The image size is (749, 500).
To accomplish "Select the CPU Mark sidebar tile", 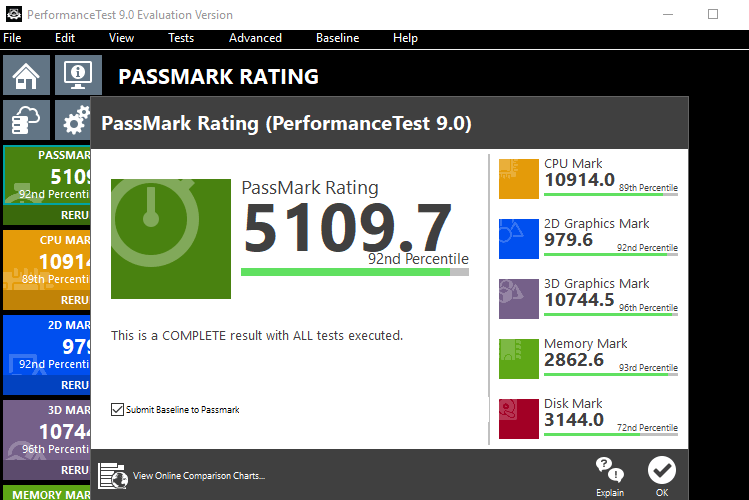I will 47,261.
